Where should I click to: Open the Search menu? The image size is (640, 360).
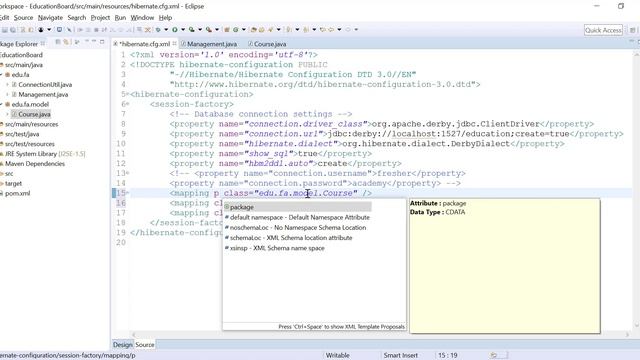[77, 18]
